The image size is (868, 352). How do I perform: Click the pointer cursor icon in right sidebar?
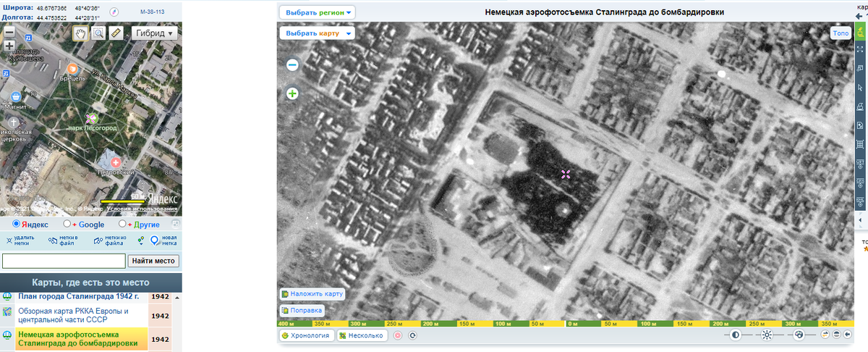(861, 87)
